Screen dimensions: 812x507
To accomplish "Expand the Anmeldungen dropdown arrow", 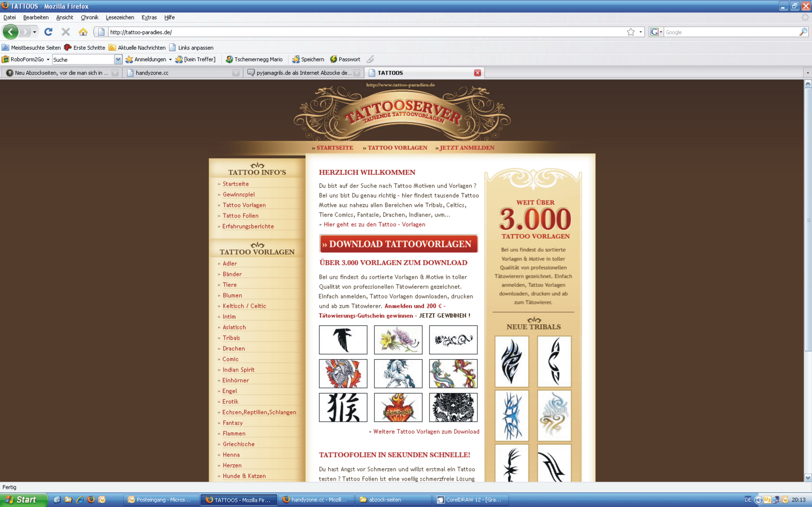I will coord(170,60).
